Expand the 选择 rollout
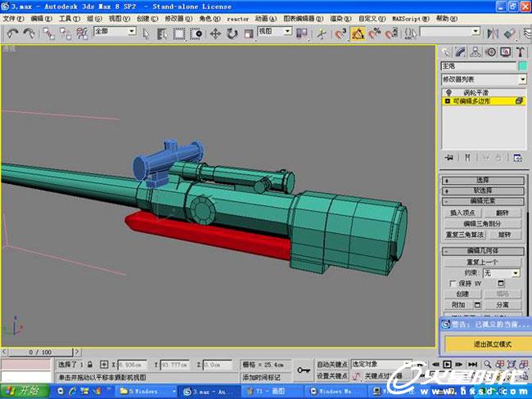This screenshot has width=532, height=399. pyautogui.click(x=483, y=180)
